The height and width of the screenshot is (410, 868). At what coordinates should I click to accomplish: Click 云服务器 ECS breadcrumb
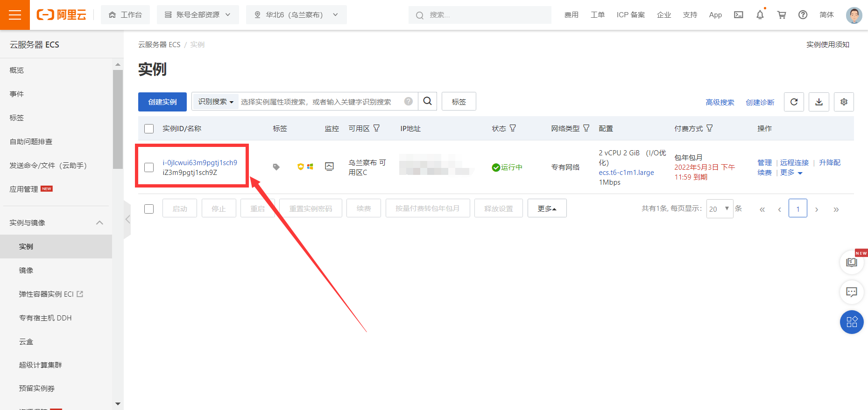click(159, 44)
